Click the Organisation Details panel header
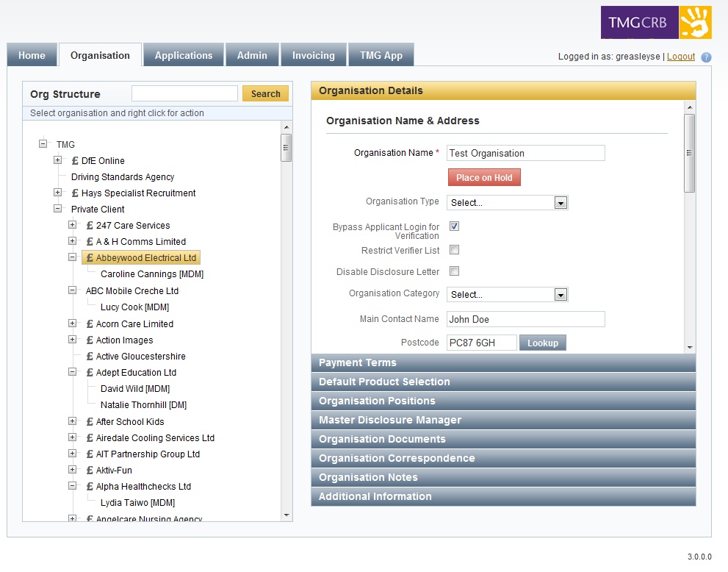The height and width of the screenshot is (572, 728). pos(503,90)
